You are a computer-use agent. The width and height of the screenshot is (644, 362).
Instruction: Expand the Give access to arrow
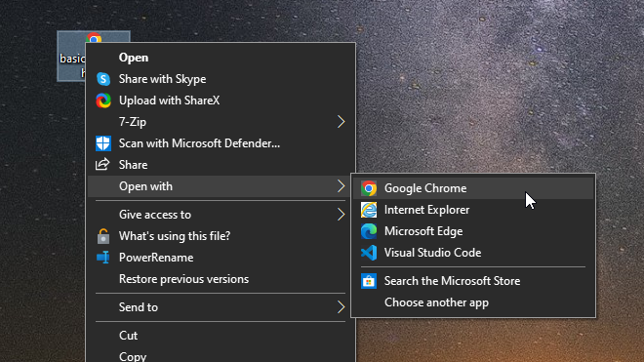click(341, 215)
